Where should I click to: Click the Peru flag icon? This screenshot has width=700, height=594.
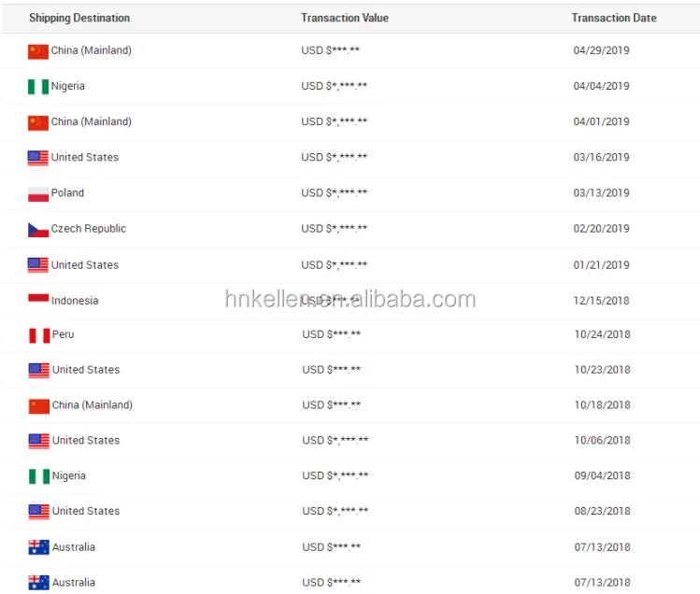pyautogui.click(x=39, y=335)
